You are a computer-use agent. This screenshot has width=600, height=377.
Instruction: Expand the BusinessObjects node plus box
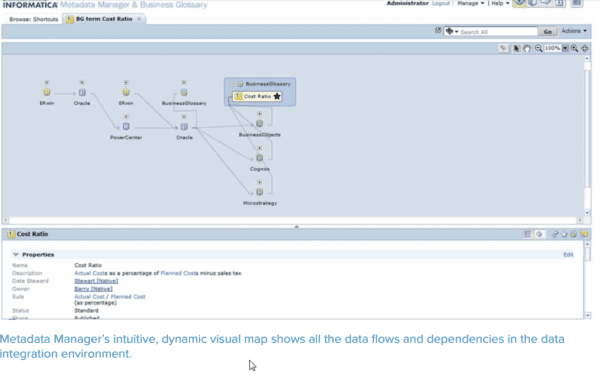click(x=259, y=114)
